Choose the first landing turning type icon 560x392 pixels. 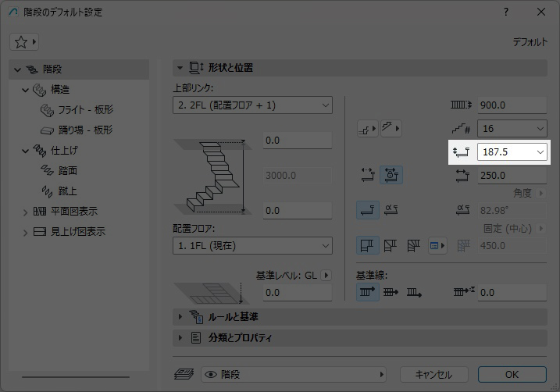tap(367, 246)
